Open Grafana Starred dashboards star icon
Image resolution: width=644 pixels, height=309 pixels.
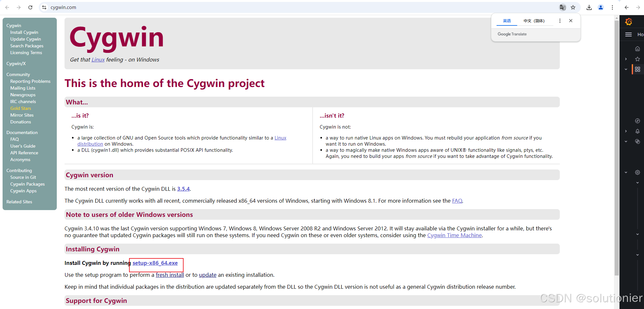(x=638, y=59)
